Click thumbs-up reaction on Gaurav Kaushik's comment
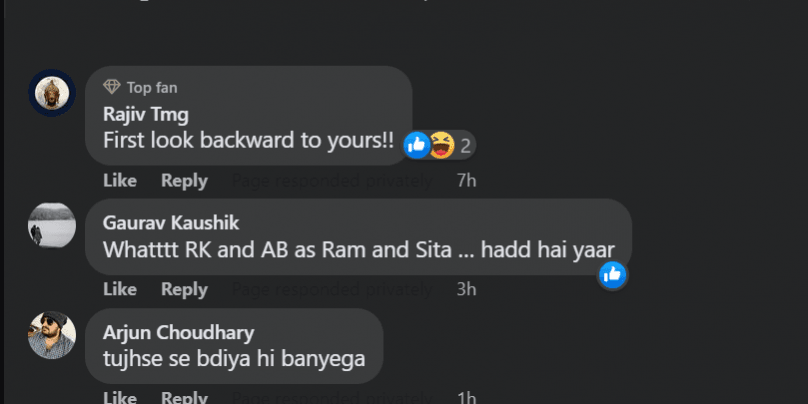The height and width of the screenshot is (404, 808). [613, 274]
